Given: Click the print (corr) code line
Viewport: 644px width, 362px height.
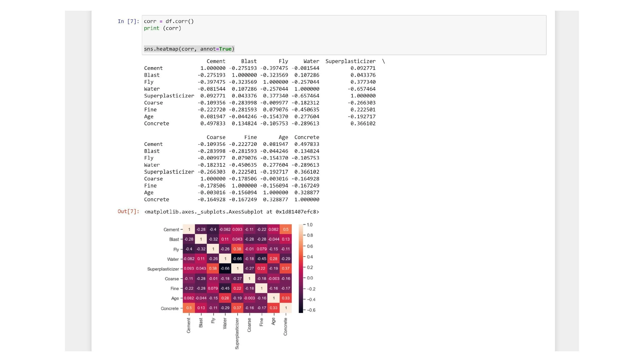Looking at the screenshot, I should (162, 28).
